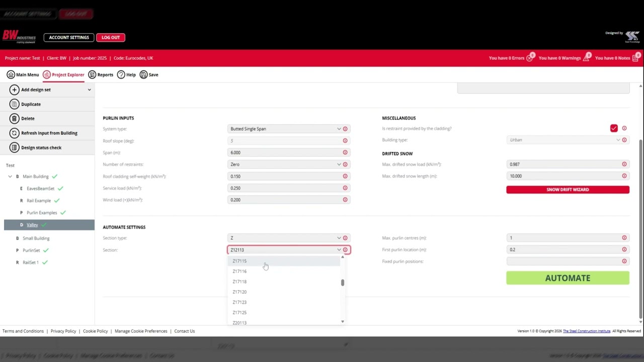Viewport: 644px width, 362px height.
Task: Select Z17125 from section list
Action: coord(285,313)
